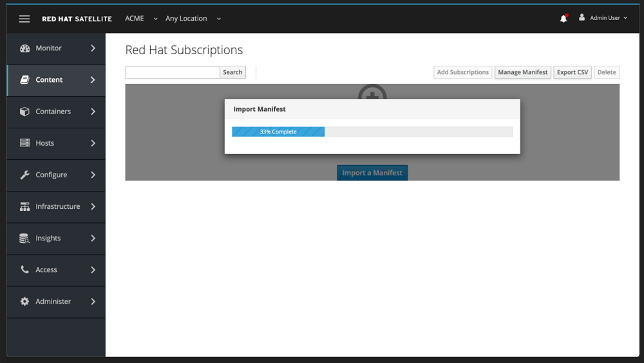Open the Any Location dropdown
The width and height of the screenshot is (644, 363).
pyautogui.click(x=193, y=19)
